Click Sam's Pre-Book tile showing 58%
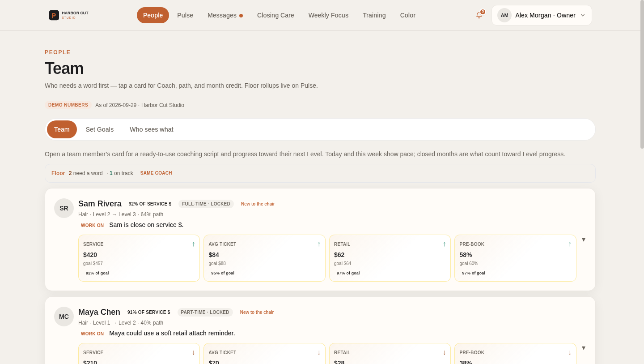This screenshot has height=364, width=644. pyautogui.click(x=515, y=258)
